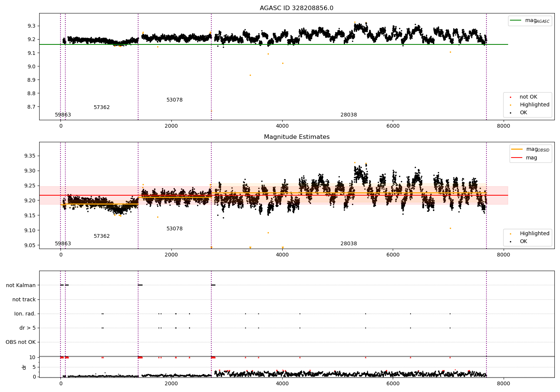Click the 8.7 y-axis tick label
This screenshot has width=560, height=392.
(x=31, y=107)
